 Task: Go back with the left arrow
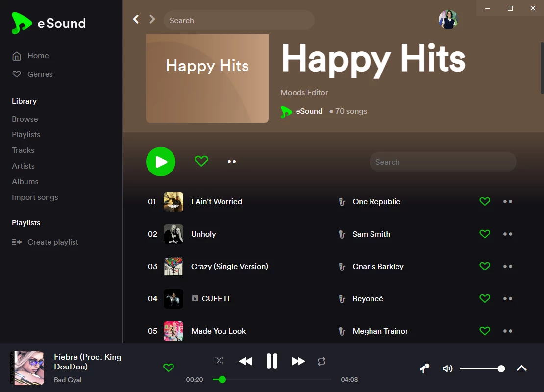pyautogui.click(x=136, y=19)
